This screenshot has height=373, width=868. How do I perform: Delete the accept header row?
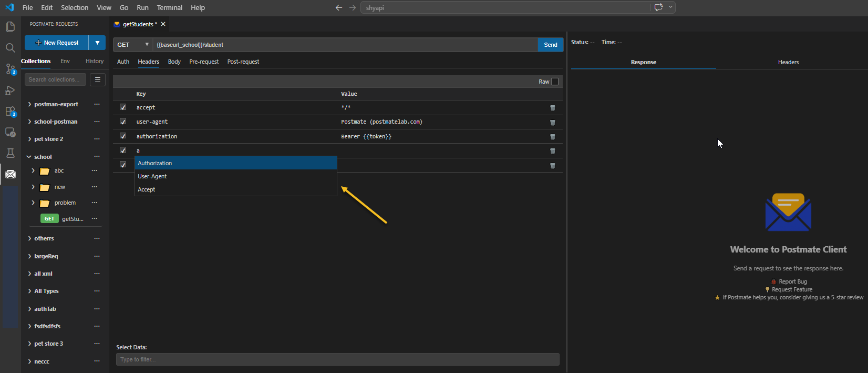[553, 108]
